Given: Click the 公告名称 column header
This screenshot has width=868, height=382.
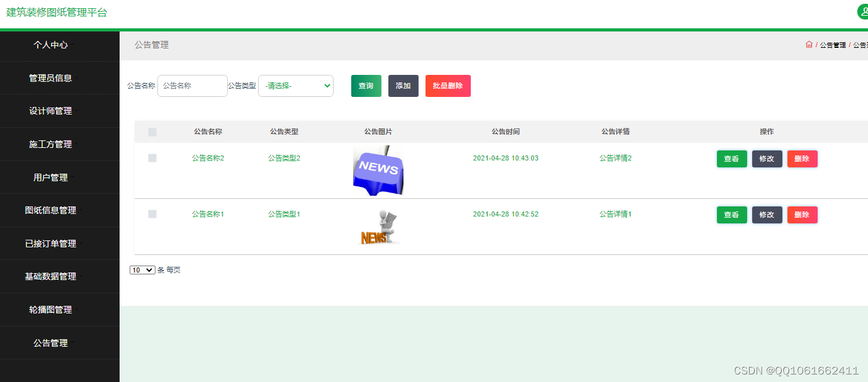Looking at the screenshot, I should click(x=208, y=132).
